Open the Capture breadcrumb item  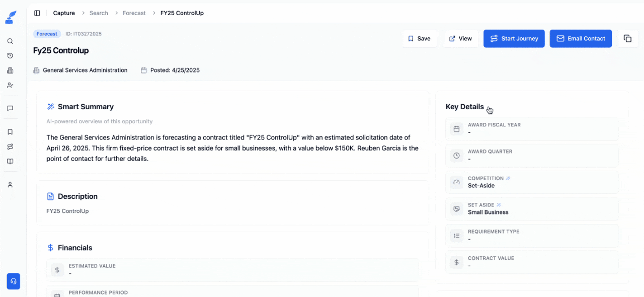[x=63, y=13]
